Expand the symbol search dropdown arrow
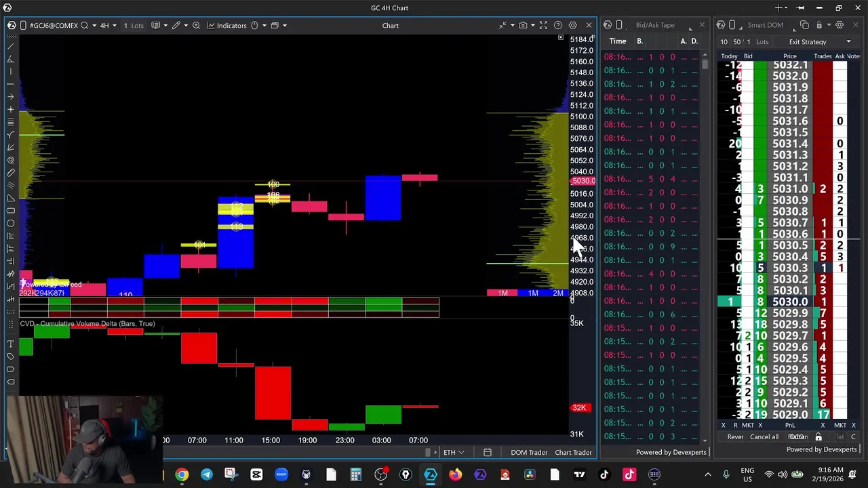 pos(94,26)
